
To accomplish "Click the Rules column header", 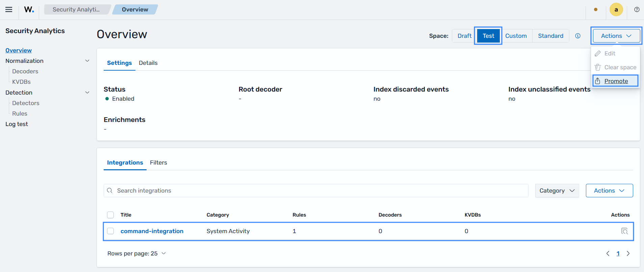I will tap(299, 215).
